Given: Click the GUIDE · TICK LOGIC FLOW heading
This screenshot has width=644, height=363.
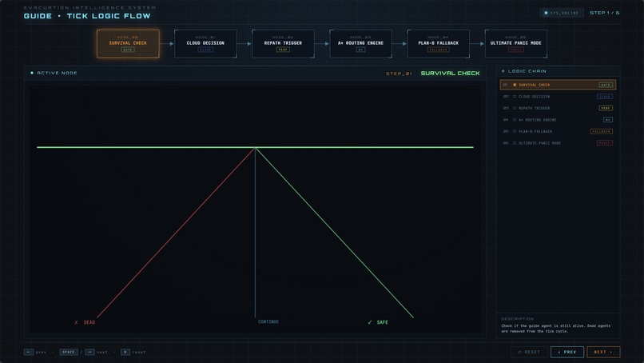Looking at the screenshot, I should (87, 16).
